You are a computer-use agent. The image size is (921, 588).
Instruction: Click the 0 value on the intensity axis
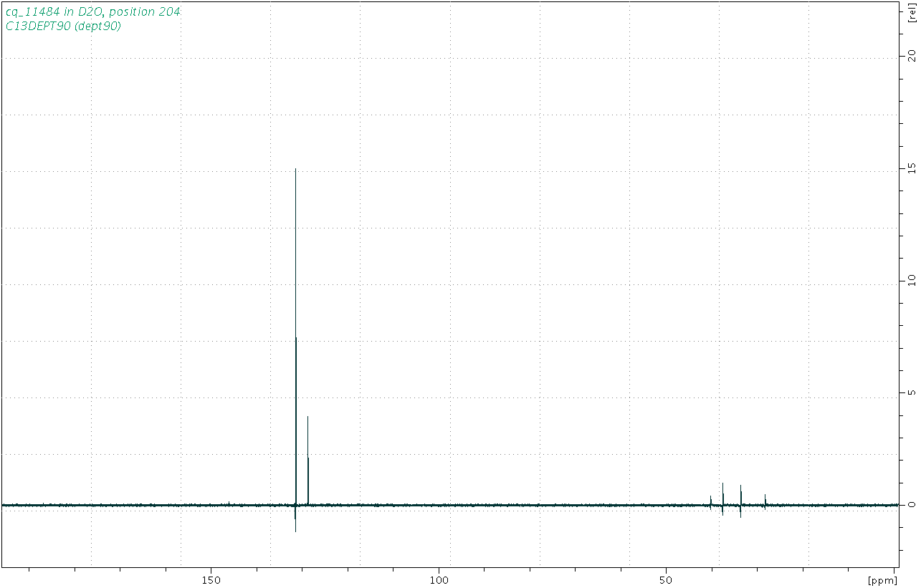click(x=911, y=505)
